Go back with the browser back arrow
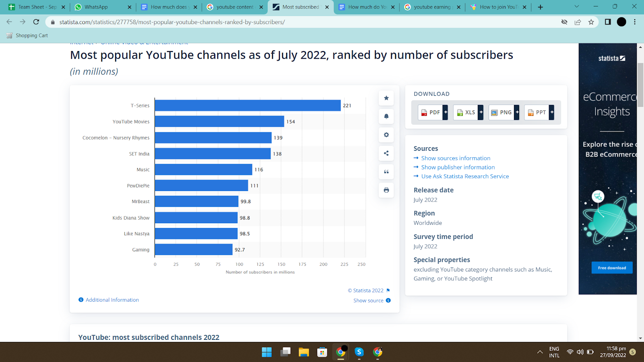This screenshot has width=644, height=362. [x=9, y=22]
